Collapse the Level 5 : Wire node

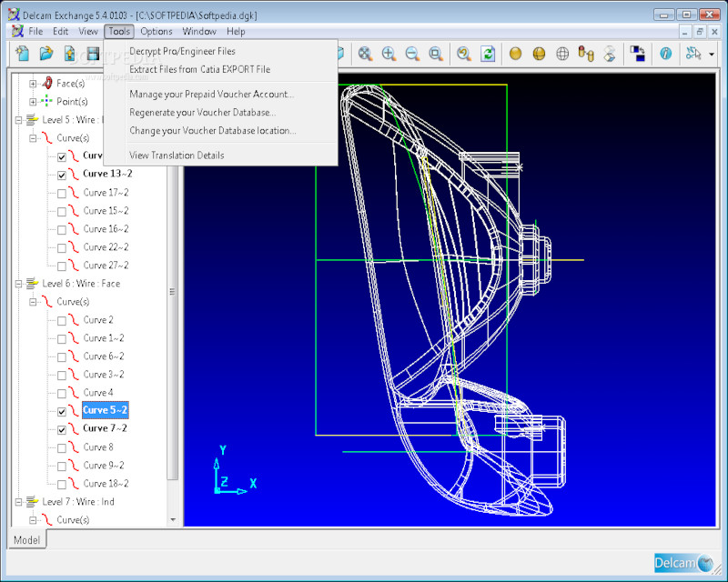coord(18,120)
